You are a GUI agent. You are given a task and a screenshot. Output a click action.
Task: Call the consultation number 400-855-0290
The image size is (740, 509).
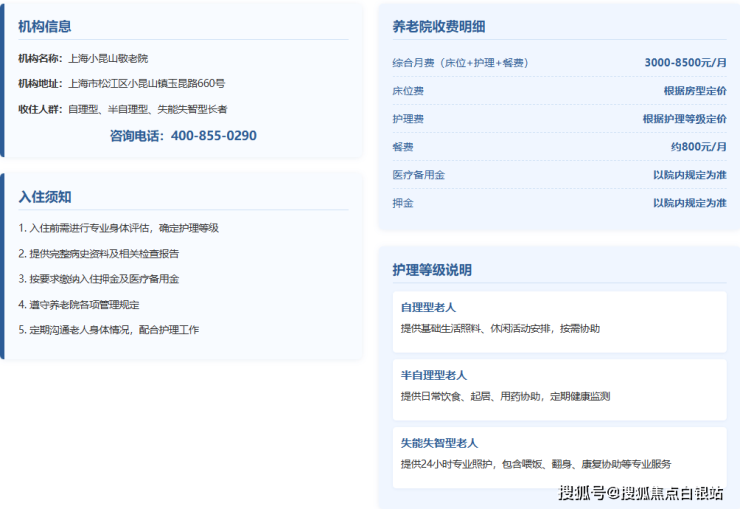[214, 136]
